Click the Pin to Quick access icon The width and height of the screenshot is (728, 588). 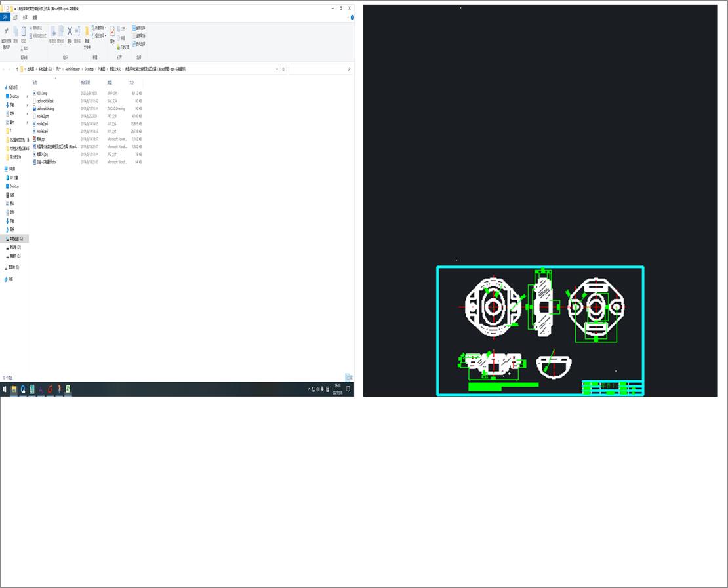[x=7, y=31]
